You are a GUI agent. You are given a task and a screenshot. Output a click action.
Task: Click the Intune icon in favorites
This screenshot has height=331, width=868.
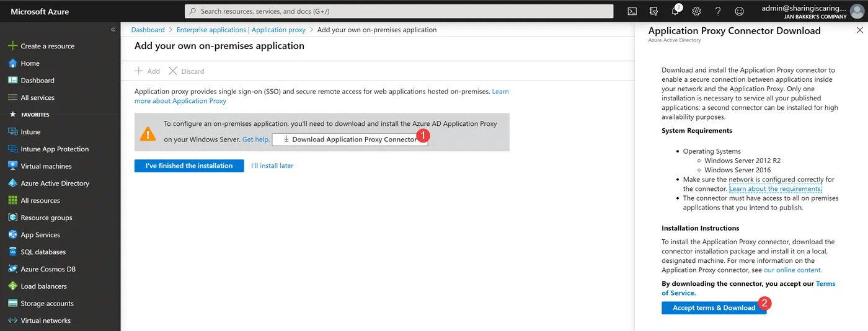pos(12,132)
